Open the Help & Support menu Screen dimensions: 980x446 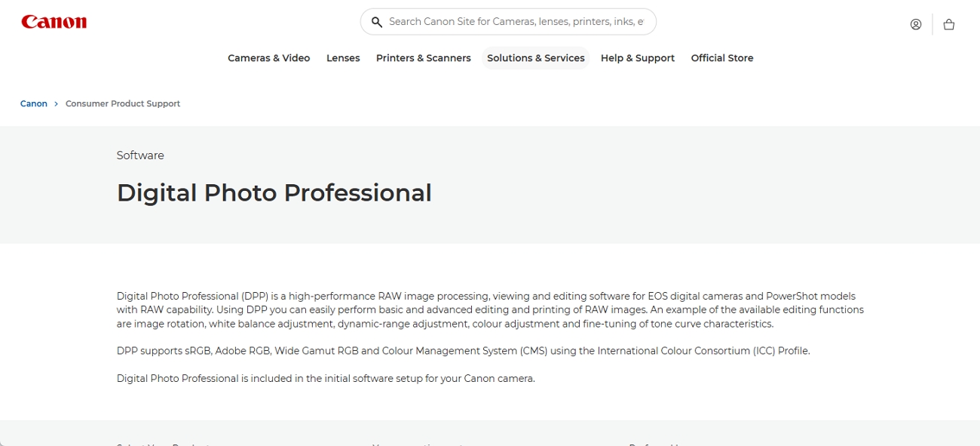[638, 58]
